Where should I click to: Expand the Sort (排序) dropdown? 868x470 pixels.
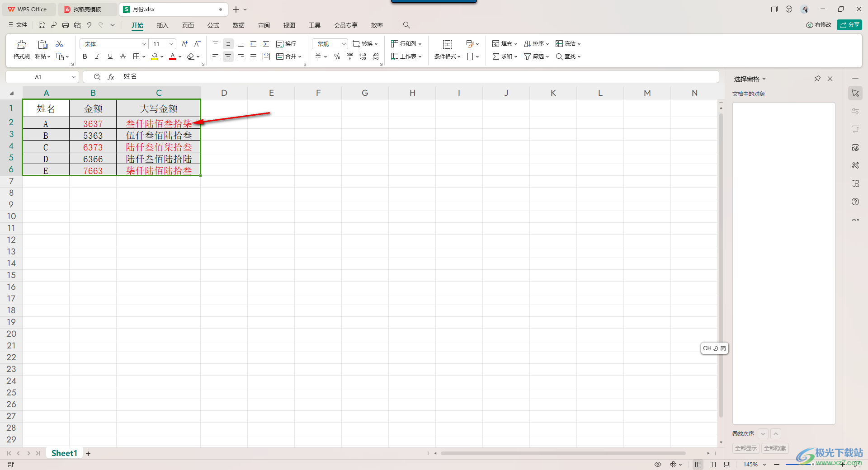547,44
